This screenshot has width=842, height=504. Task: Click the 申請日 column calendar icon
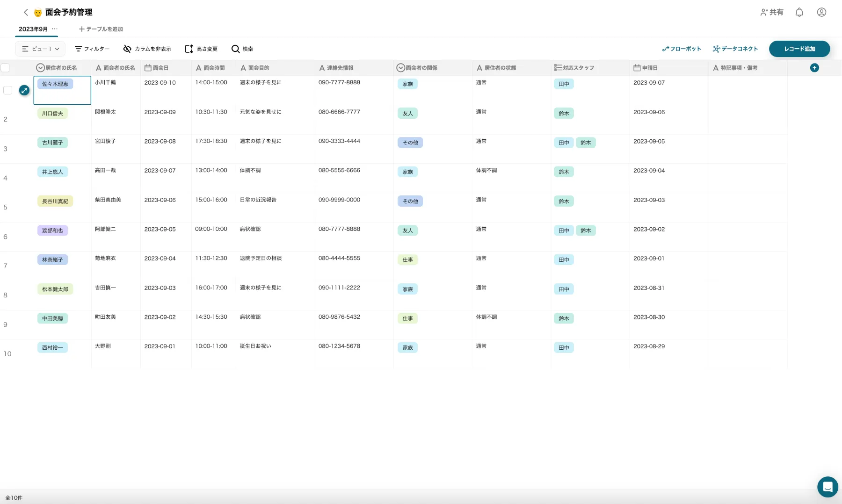click(x=637, y=68)
